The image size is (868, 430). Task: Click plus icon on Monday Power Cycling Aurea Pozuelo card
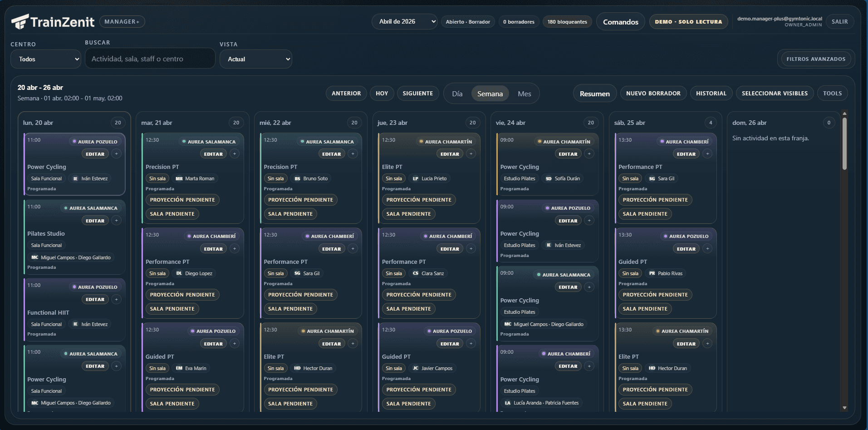[x=117, y=154]
